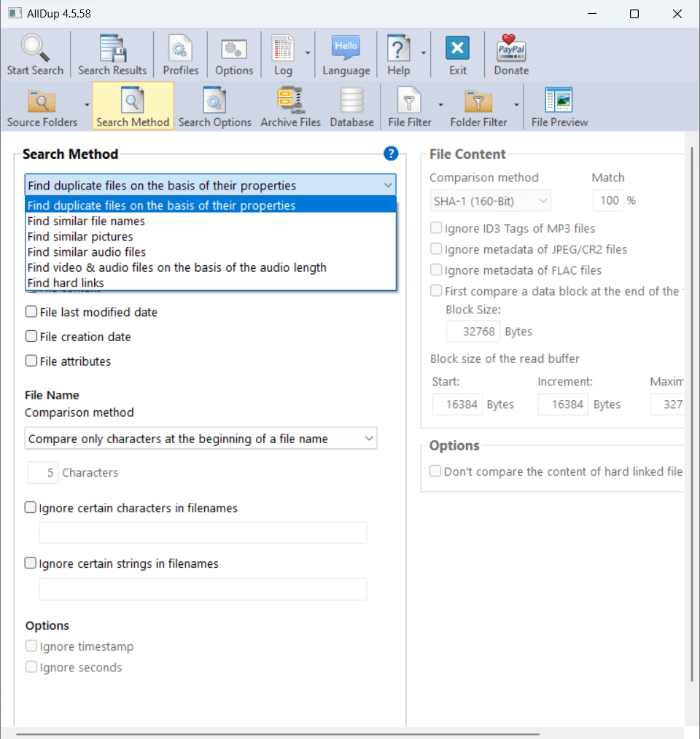Click the horizontal scrollbar at the bottom
Image resolution: width=700 pixels, height=739 pixels.
tap(279, 735)
